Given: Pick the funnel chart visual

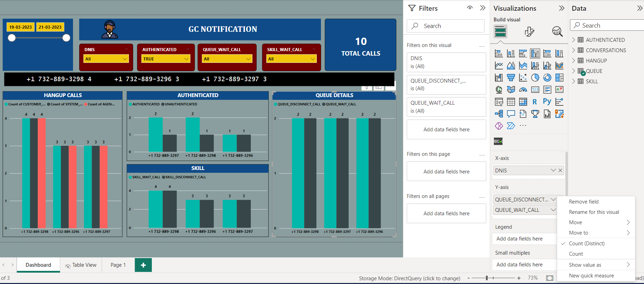Looking at the screenshot, I should click(511, 78).
